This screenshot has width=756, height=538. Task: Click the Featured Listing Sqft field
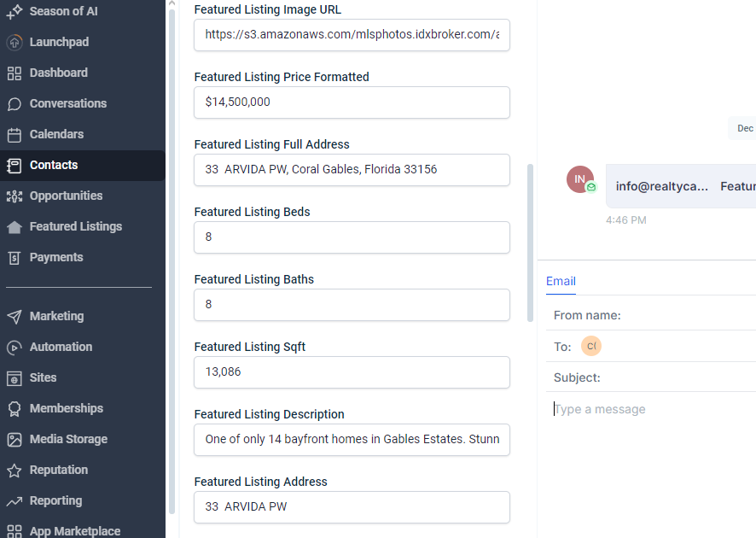click(x=352, y=371)
